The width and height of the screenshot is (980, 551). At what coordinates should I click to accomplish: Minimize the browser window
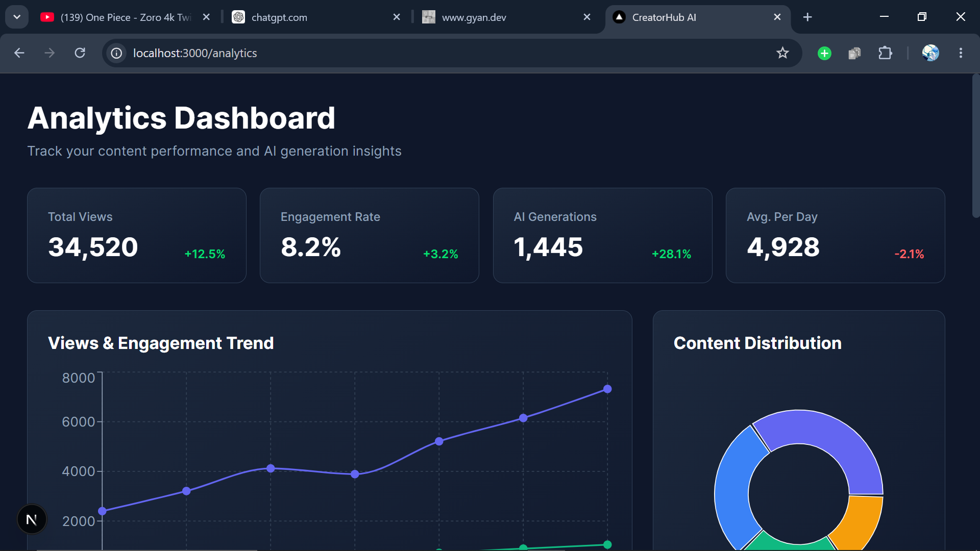(885, 17)
